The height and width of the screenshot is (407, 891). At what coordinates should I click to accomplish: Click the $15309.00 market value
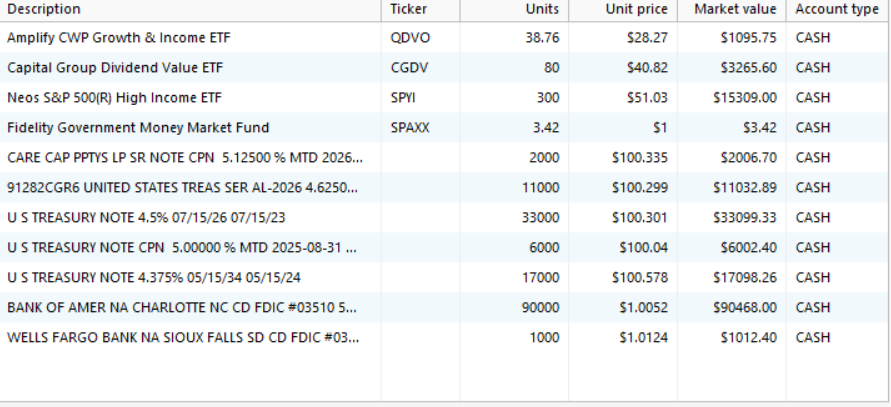pyautogui.click(x=745, y=98)
